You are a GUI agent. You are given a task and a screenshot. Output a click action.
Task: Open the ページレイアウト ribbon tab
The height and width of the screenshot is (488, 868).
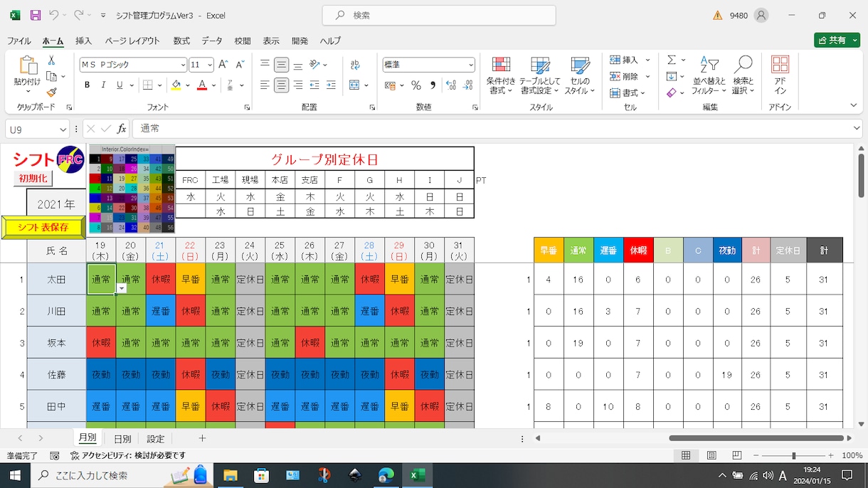132,41
